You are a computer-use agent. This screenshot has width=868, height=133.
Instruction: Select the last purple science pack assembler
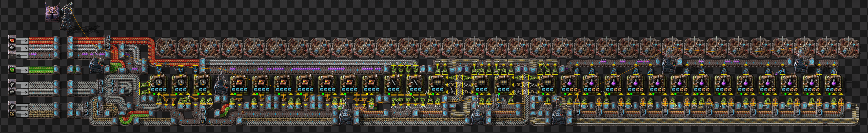tap(834, 85)
